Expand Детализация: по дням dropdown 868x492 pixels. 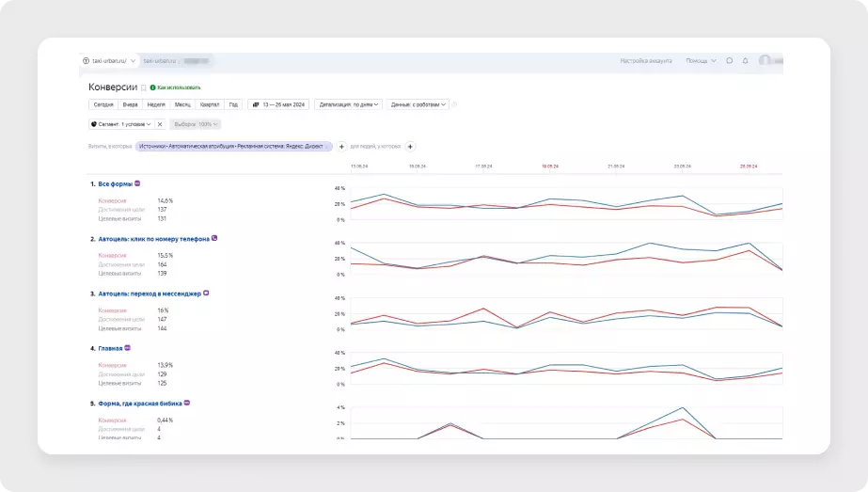point(348,104)
